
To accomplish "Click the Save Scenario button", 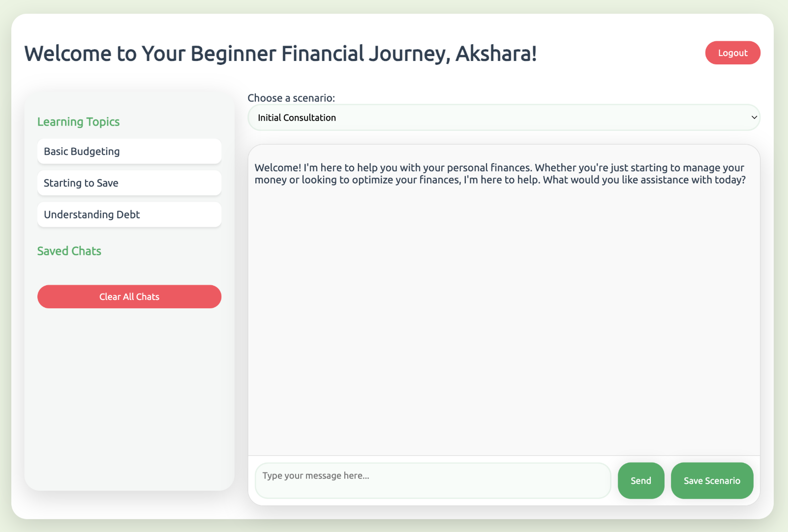I will (711, 480).
